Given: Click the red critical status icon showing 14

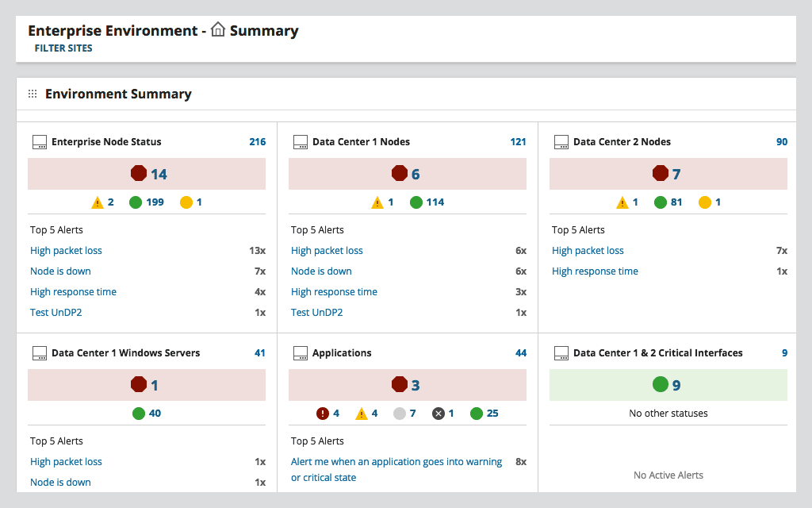Looking at the screenshot, I should (x=138, y=173).
